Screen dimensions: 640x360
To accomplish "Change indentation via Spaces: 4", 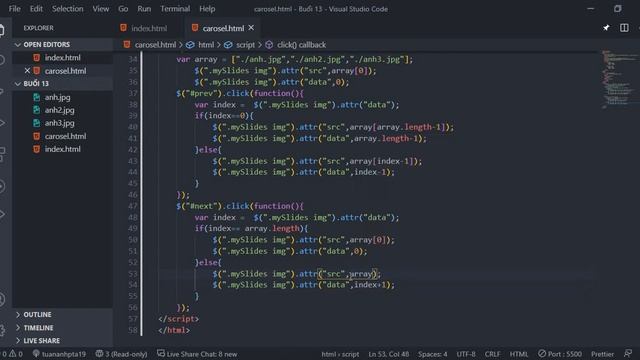I will [432, 354].
